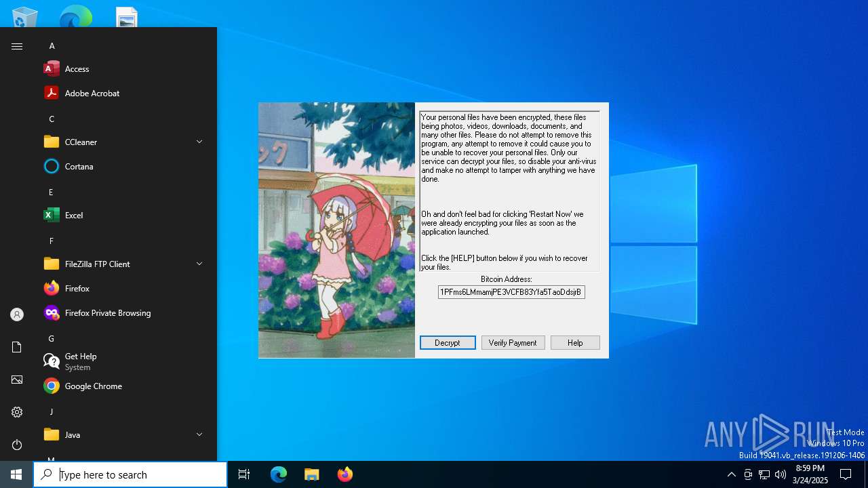868x488 pixels.
Task: Open the Get Help app
Action: 125,361
